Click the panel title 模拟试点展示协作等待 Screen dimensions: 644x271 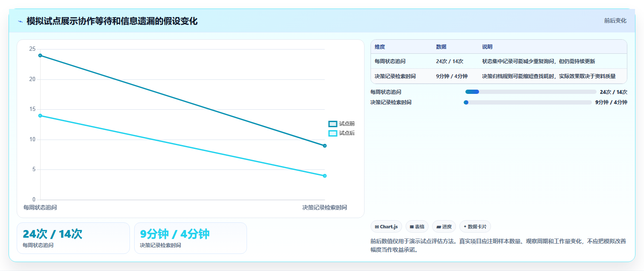point(112,21)
